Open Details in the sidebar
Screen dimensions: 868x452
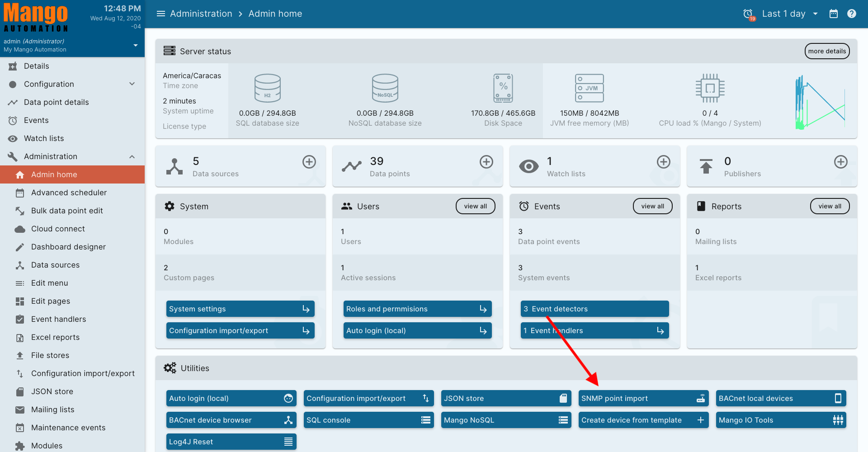72,66
